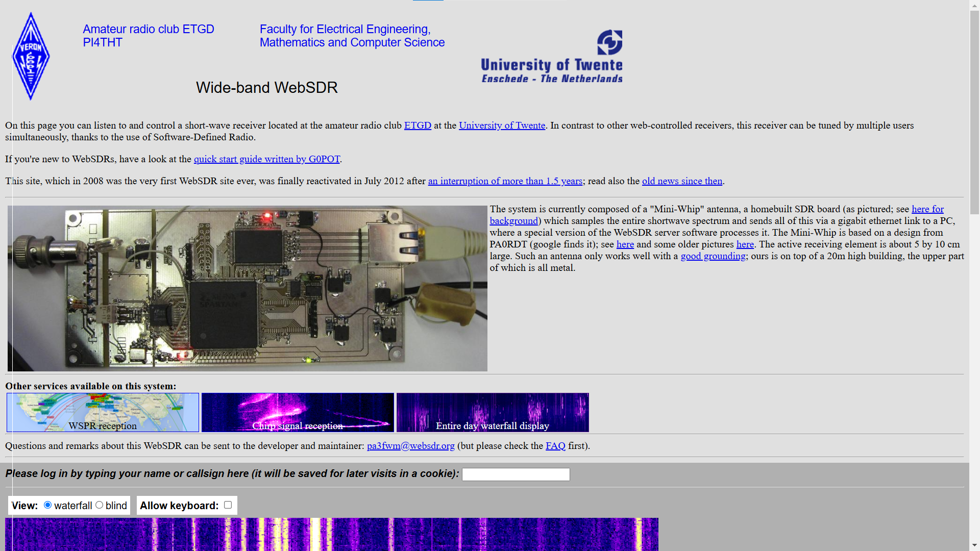Click the scrollbar up arrow
Image resolution: width=980 pixels, height=551 pixels.
(x=974, y=5)
